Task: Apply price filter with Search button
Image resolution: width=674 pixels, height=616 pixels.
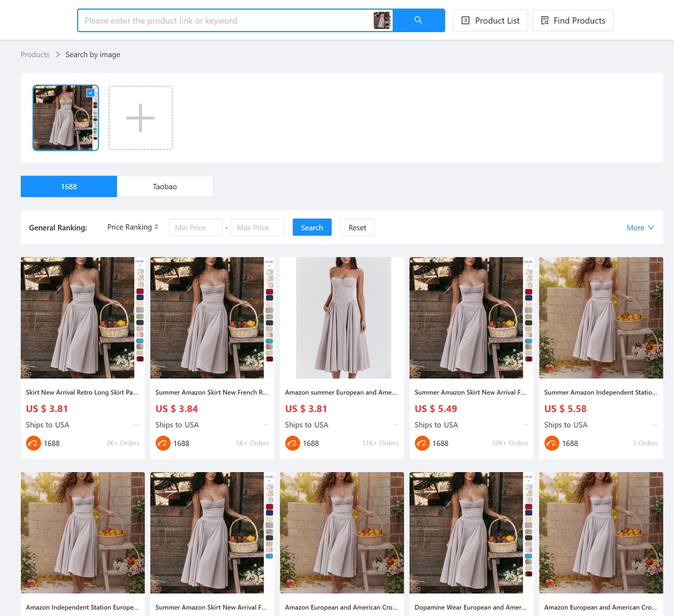Action: coord(312,227)
